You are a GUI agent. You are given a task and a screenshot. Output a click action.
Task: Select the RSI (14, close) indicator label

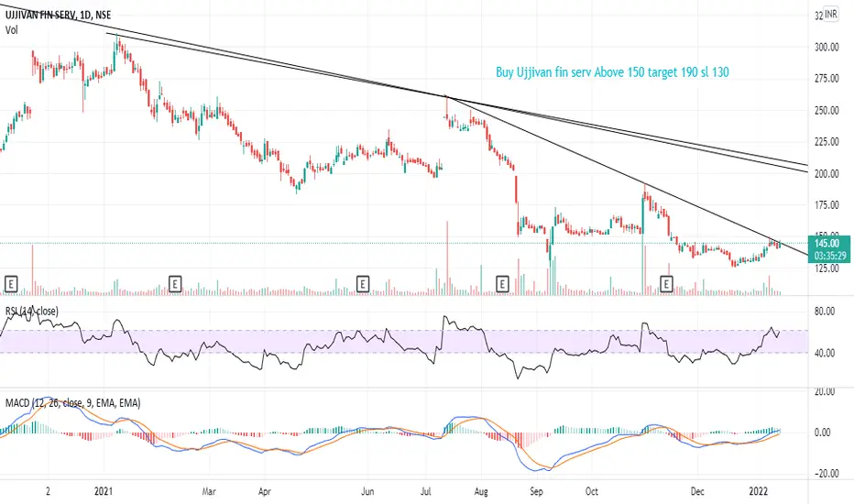tap(31, 312)
